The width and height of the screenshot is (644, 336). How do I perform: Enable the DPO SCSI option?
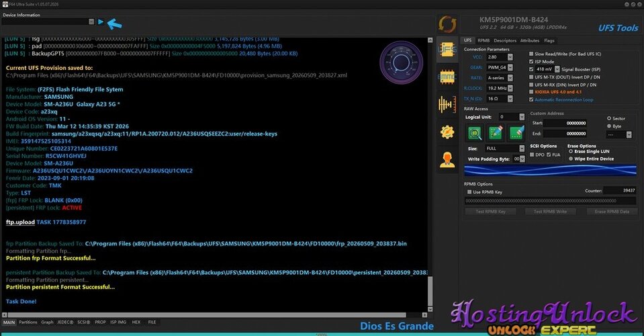point(532,155)
